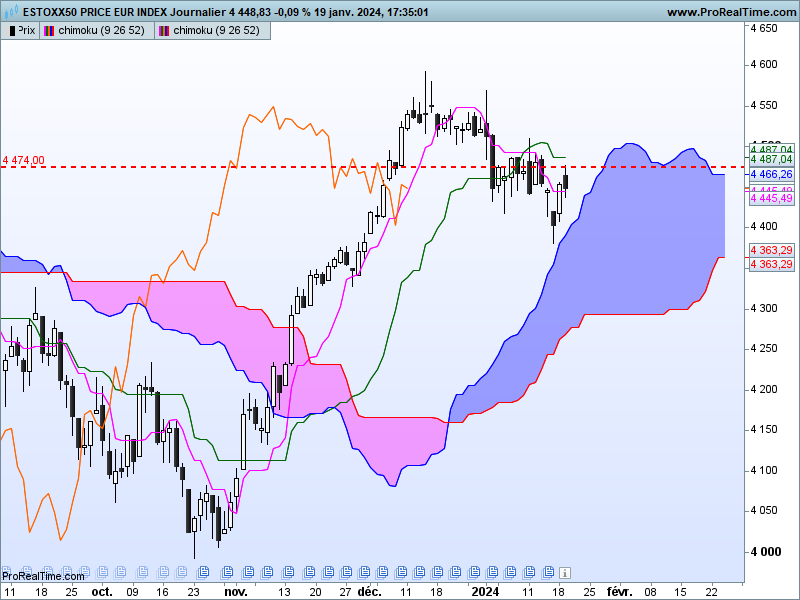
Task: Select the red dashed 4 474,00 horizontal line
Action: (x=371, y=167)
